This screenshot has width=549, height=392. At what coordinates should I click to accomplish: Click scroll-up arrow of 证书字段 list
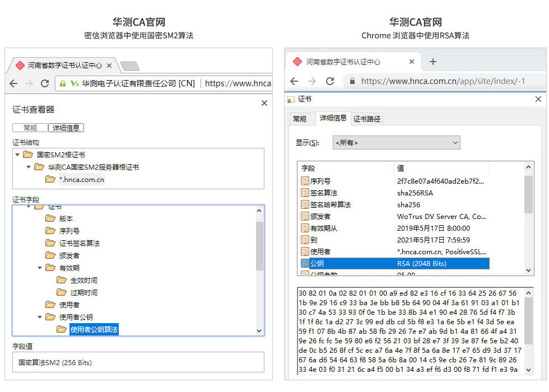click(x=259, y=211)
